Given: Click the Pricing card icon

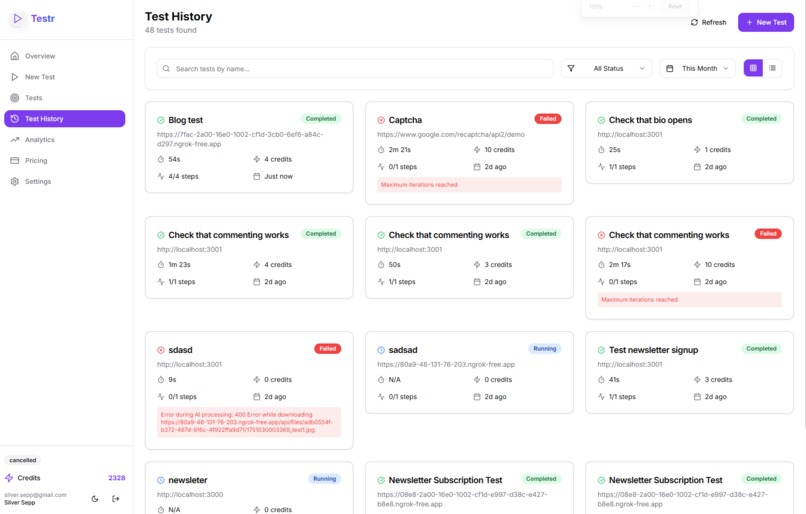Looking at the screenshot, I should tap(15, 160).
